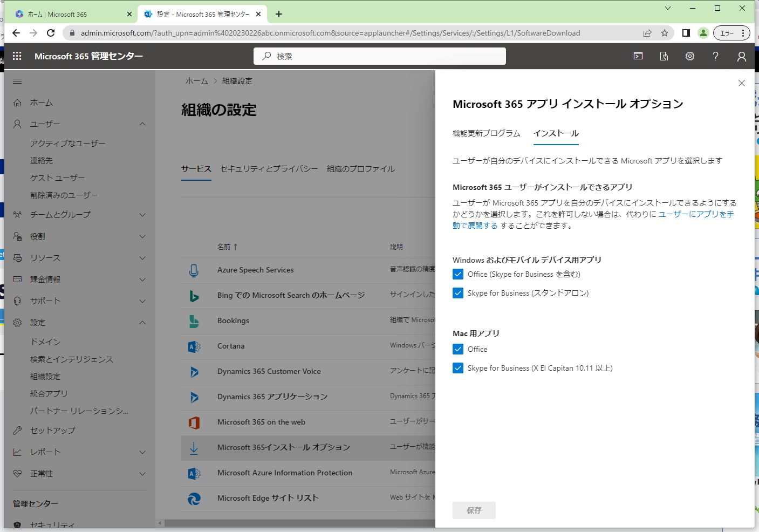This screenshot has width=759, height=532.
Task: Select the サービス tab
Action: tap(196, 169)
